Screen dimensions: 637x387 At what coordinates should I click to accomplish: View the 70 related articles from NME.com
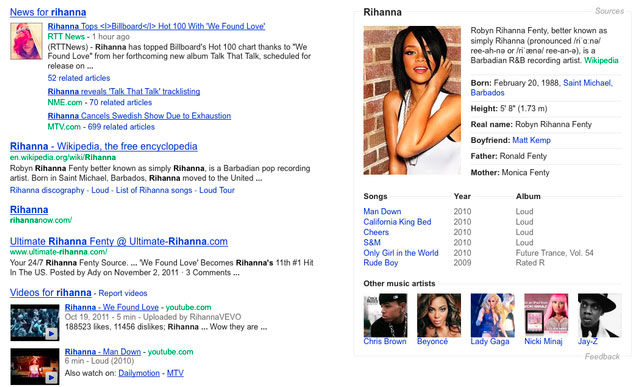[121, 102]
